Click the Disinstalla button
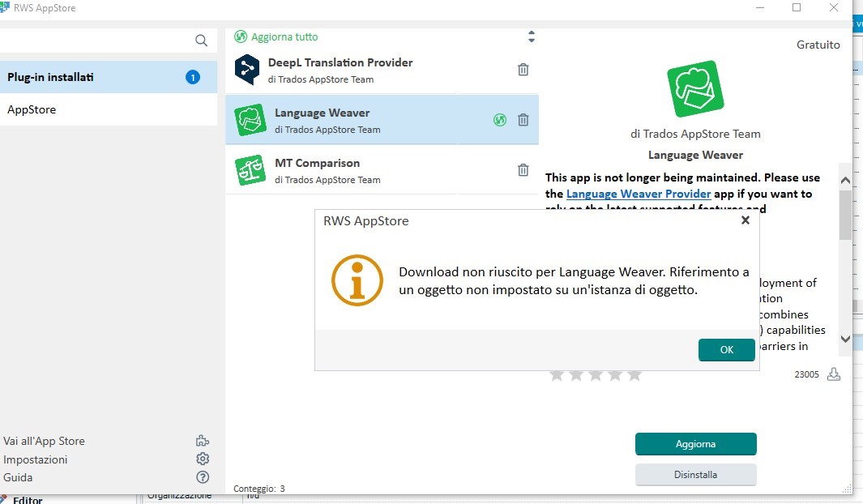Screen dimensions: 863x504 click(x=696, y=474)
